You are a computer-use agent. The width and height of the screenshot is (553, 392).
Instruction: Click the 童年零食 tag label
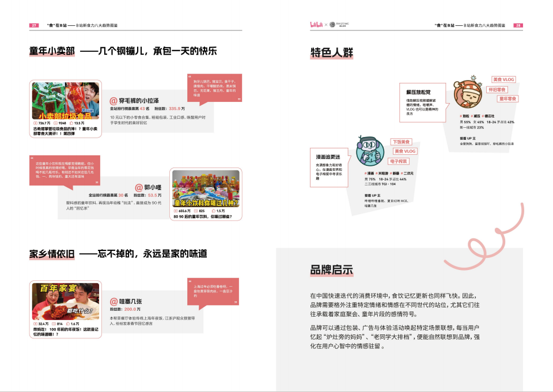pos(507,98)
